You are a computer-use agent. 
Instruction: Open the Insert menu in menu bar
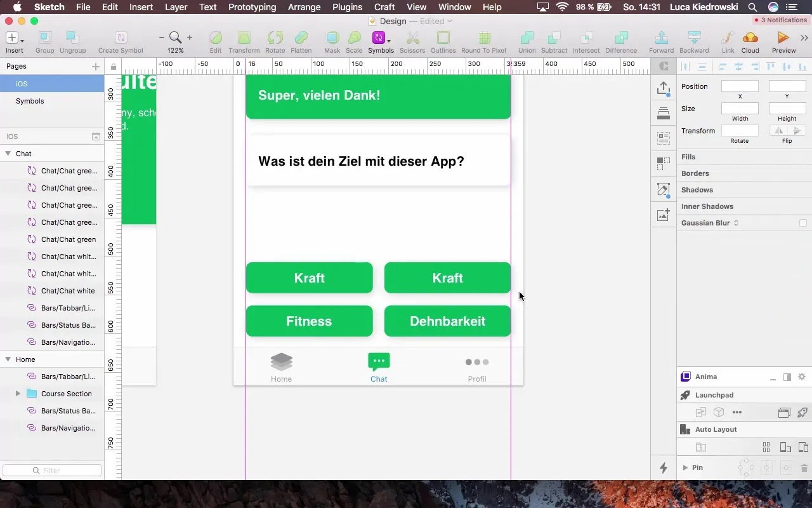point(141,7)
